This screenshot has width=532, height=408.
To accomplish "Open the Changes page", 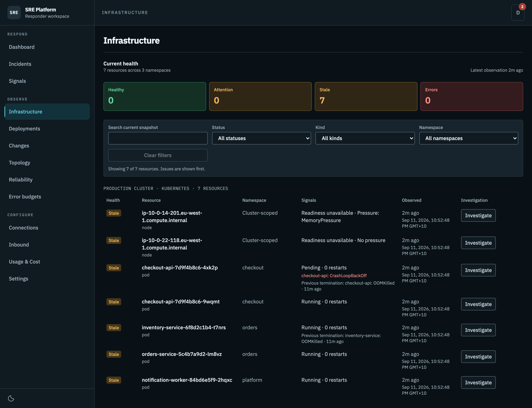I will point(47,145).
